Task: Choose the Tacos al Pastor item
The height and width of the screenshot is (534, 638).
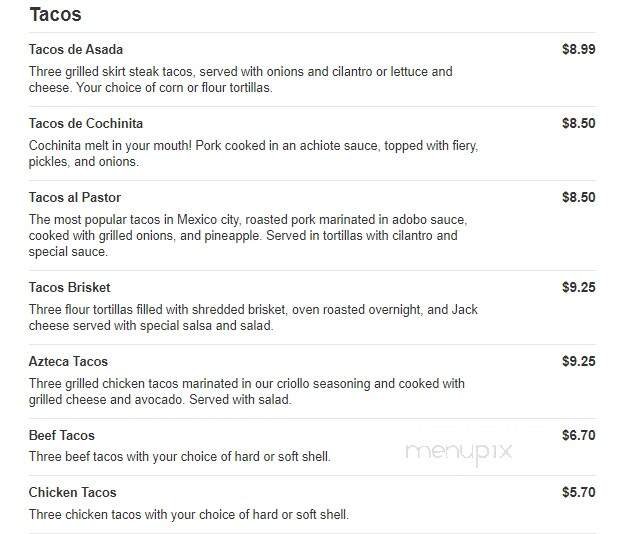Action: click(75, 197)
